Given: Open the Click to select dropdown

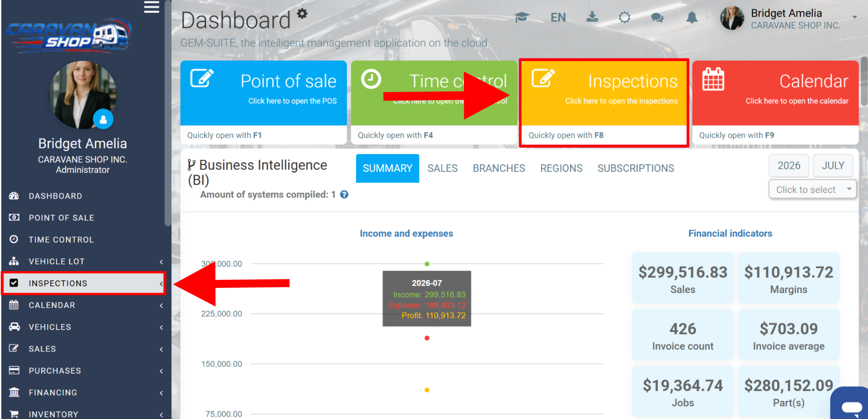Looking at the screenshot, I should [x=813, y=190].
